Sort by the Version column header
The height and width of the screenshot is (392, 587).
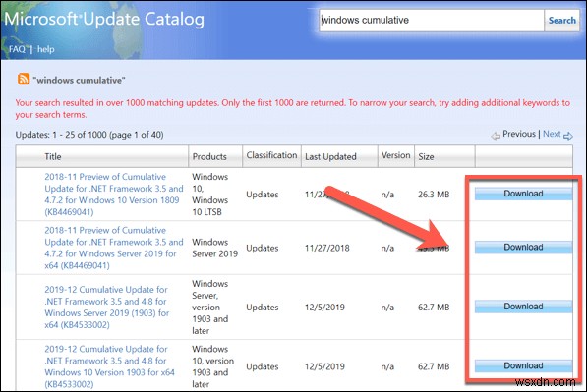coord(395,155)
